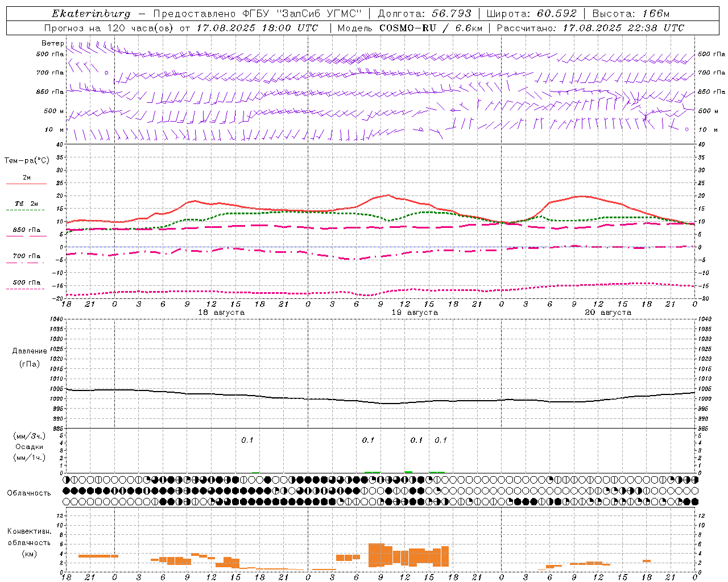The height and width of the screenshot is (582, 728).
Task: Click the red line sample under "2м" legend
Action: (26, 184)
